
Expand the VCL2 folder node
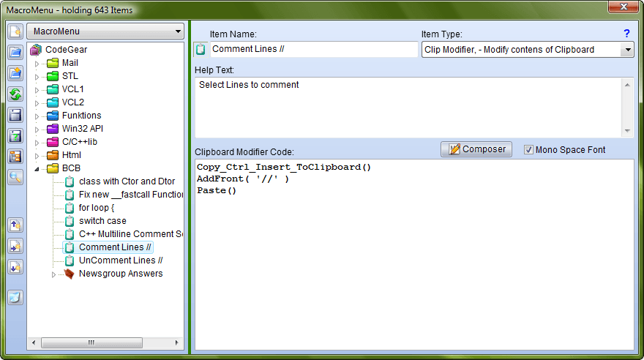tap(37, 103)
